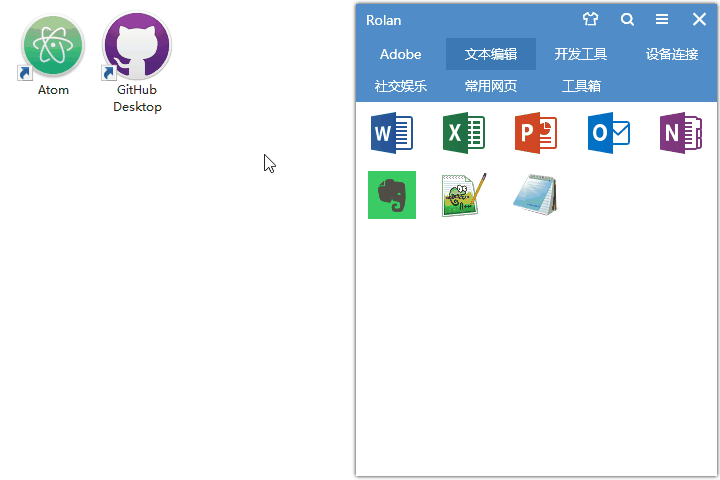Select the GitHub Desktop shortcut
The image size is (720, 480).
pos(137,62)
